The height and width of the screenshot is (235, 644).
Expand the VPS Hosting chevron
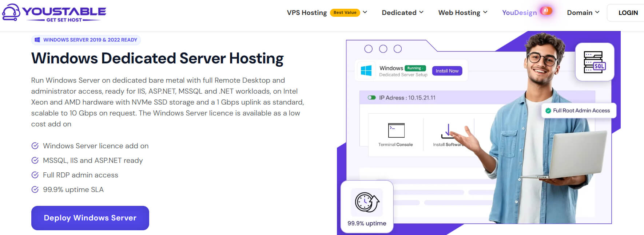pyautogui.click(x=365, y=12)
